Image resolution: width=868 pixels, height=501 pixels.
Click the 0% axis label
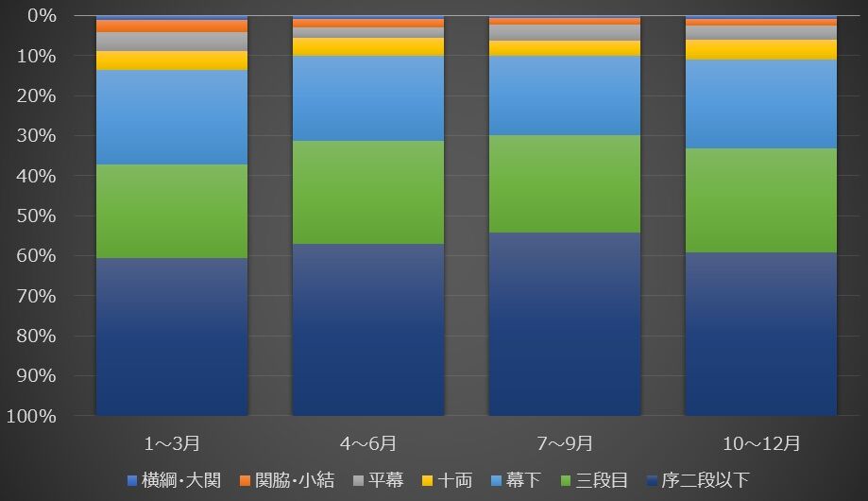[43, 15]
